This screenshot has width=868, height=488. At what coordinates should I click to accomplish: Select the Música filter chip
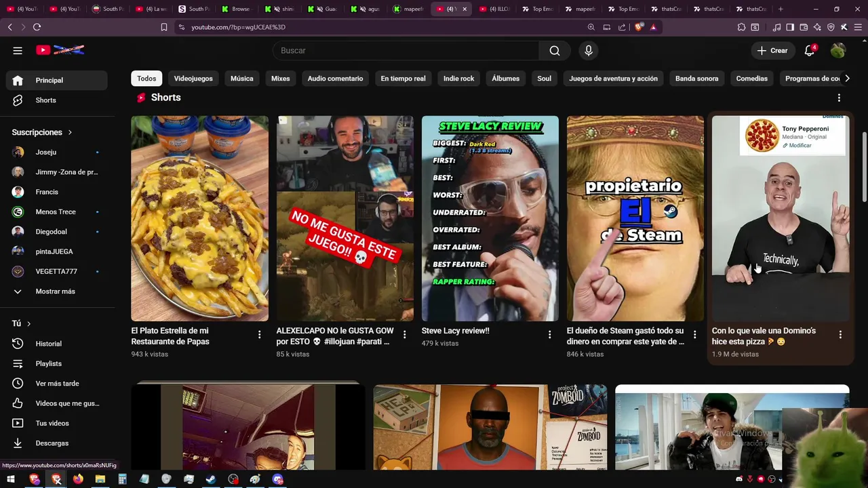242,79
